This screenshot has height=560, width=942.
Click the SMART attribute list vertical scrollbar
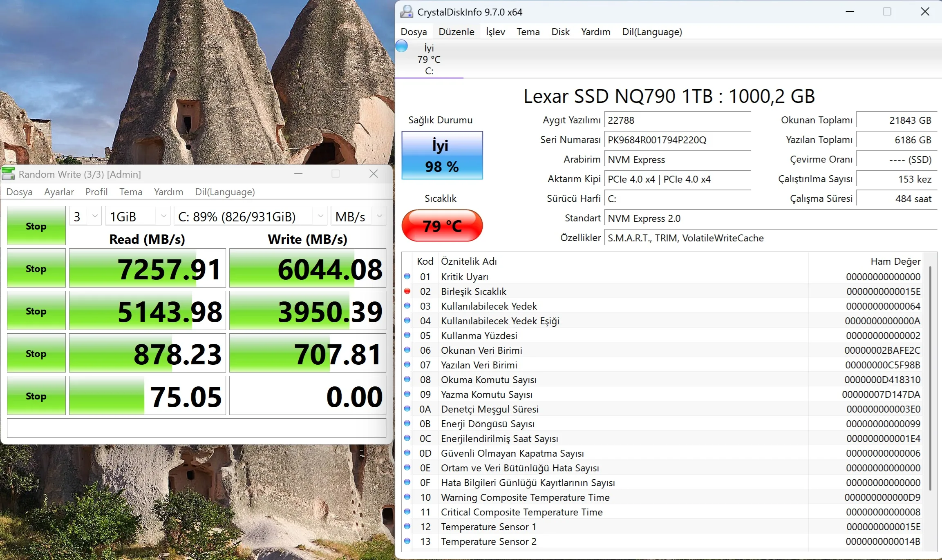click(931, 378)
